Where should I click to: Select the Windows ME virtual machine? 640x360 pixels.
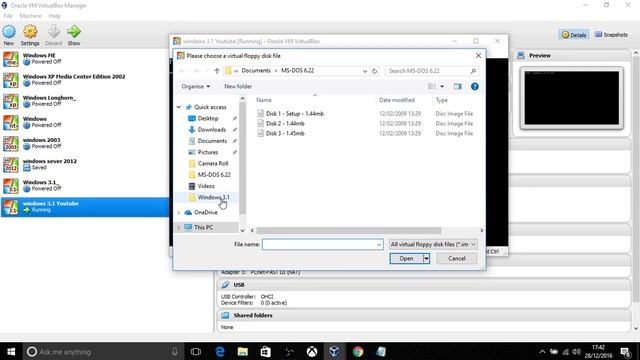pos(84,59)
